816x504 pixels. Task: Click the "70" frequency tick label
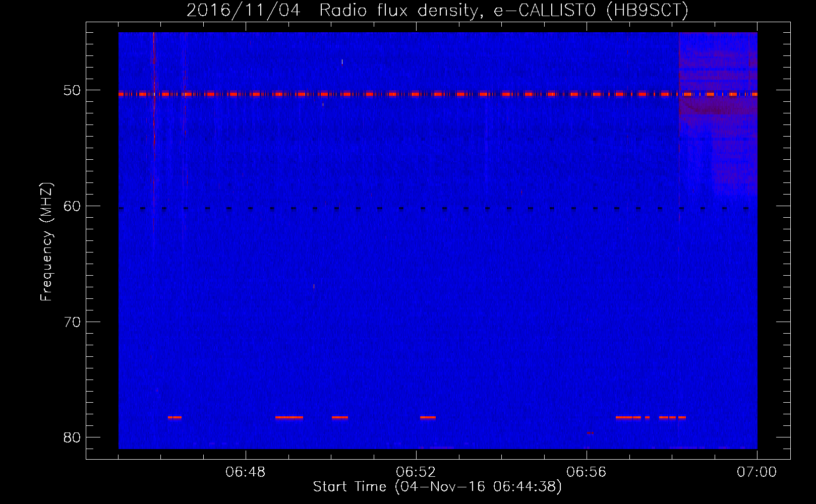point(72,322)
